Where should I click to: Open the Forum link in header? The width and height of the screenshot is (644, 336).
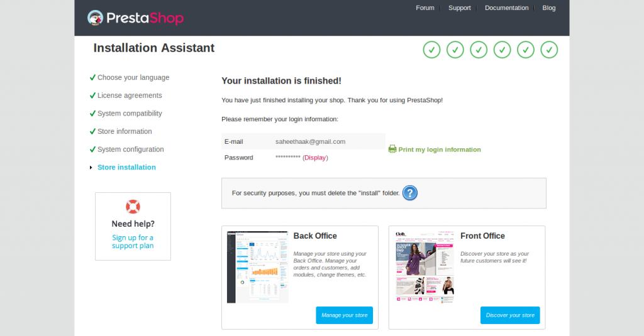[x=425, y=8]
